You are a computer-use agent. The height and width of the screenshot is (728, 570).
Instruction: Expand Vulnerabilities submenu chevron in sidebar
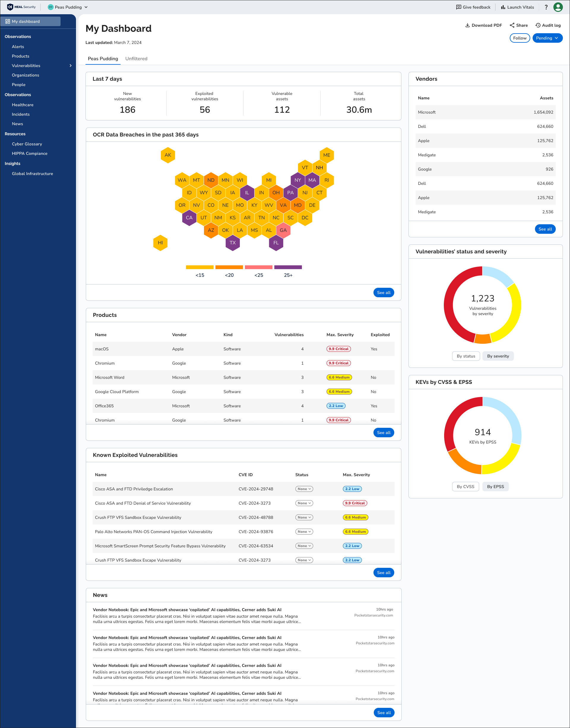(x=70, y=66)
